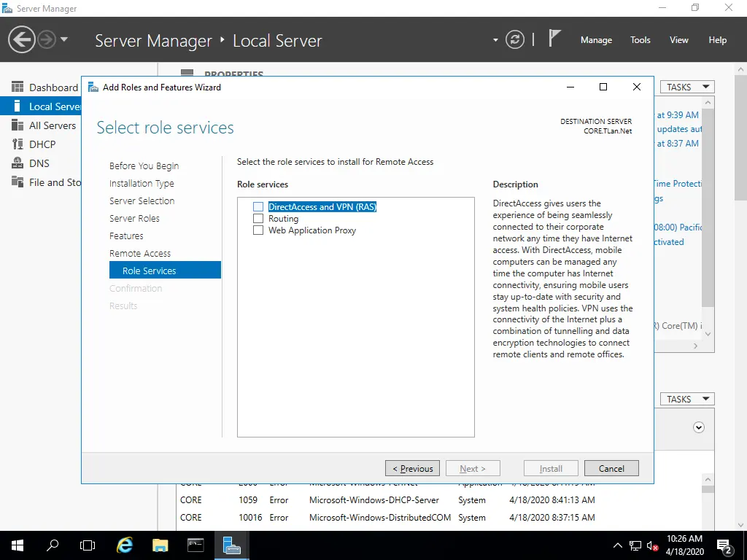Viewport: 747px width, 560px height.
Task: Select File and Storage icon in sidebar
Action: click(18, 182)
